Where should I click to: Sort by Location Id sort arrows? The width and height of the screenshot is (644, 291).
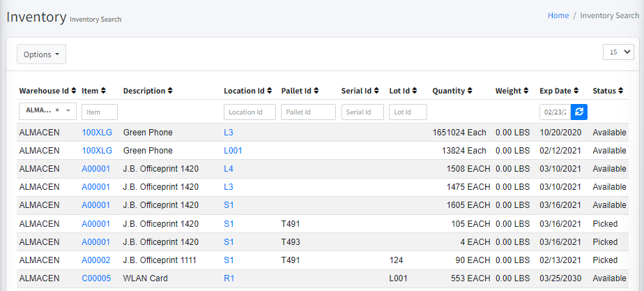270,91
